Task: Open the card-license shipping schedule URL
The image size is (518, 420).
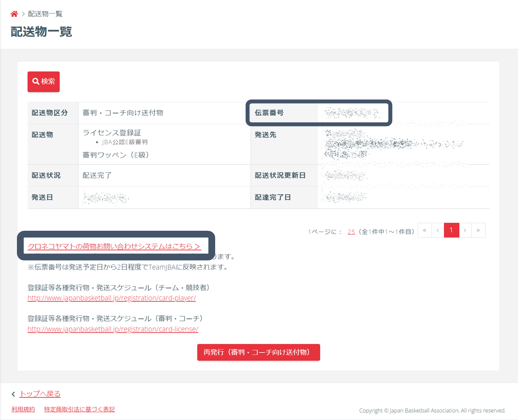Action: click(113, 329)
